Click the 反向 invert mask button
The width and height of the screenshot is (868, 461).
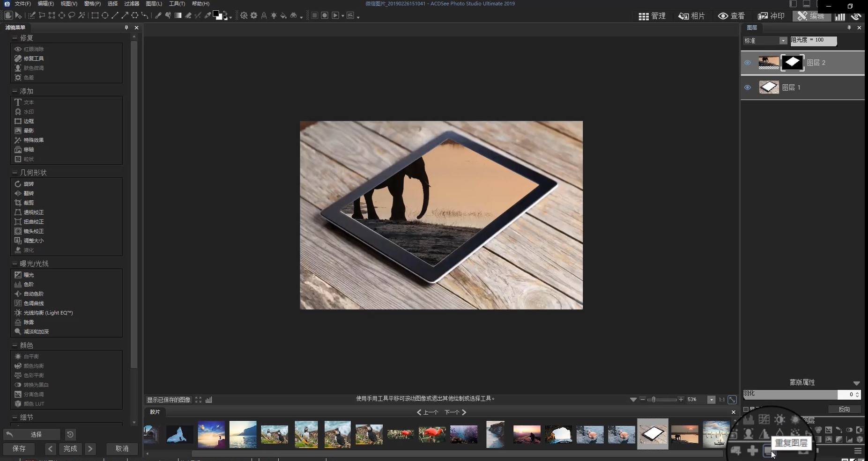click(844, 409)
